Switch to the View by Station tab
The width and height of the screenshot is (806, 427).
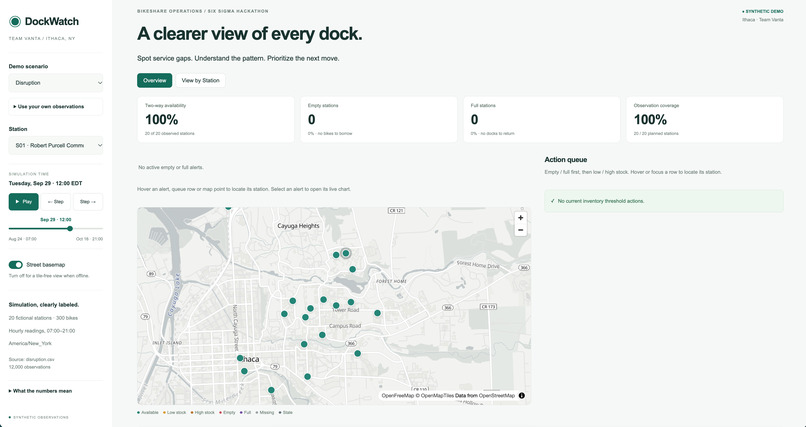click(x=200, y=80)
